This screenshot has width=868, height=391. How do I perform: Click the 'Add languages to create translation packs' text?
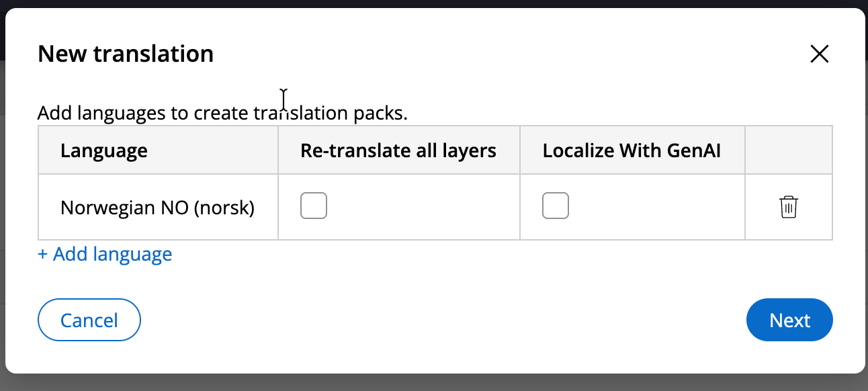pos(222,113)
